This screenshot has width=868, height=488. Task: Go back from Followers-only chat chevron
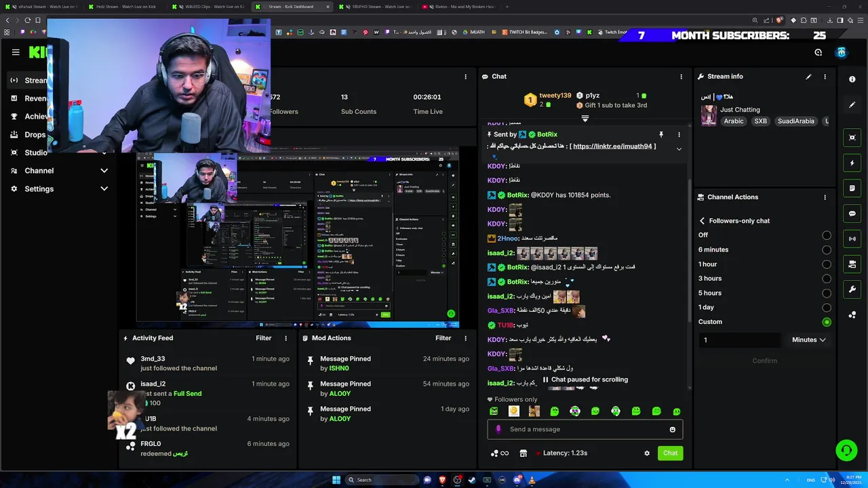coord(703,221)
